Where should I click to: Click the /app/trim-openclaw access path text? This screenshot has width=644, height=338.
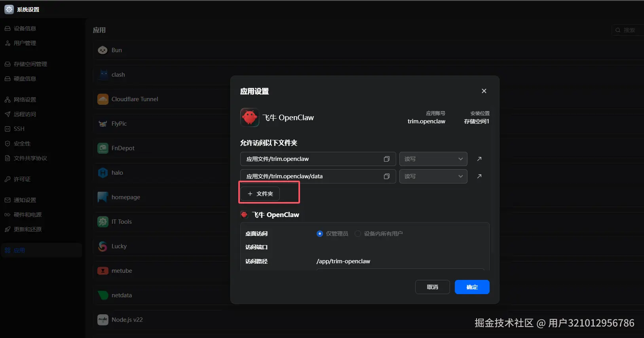(x=343, y=261)
